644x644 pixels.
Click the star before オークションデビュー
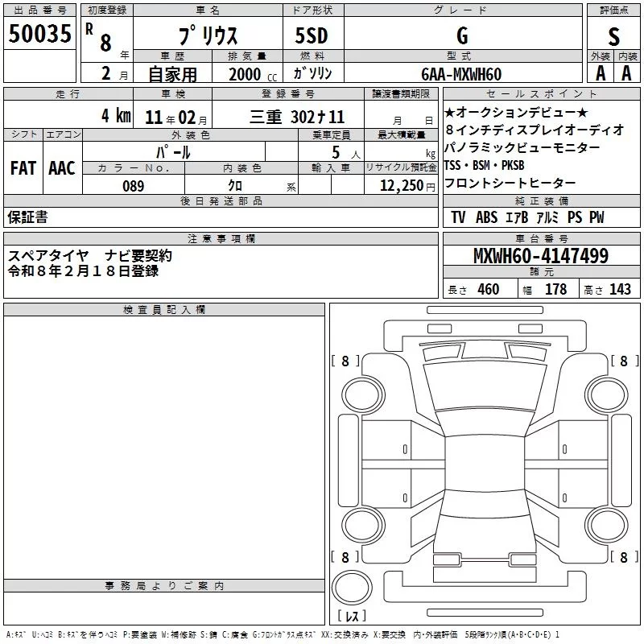coord(449,111)
